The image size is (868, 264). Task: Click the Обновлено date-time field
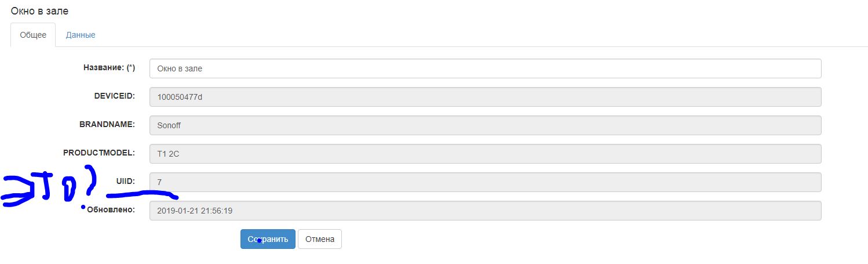tap(485, 211)
